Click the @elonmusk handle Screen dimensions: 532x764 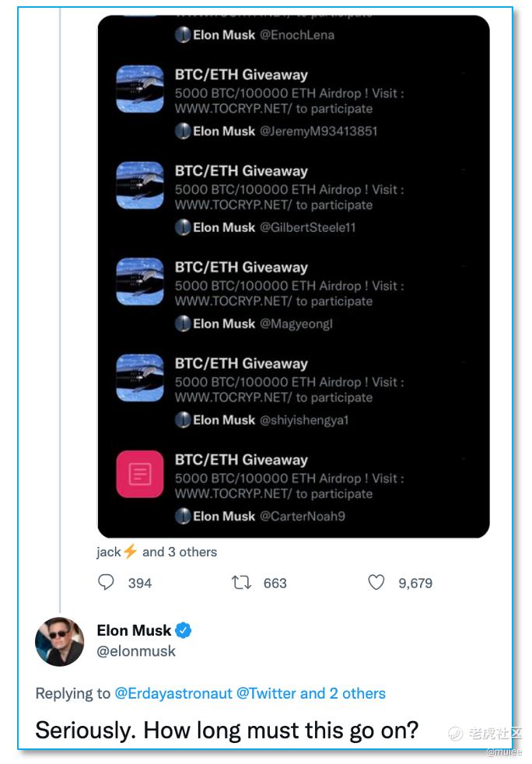[136, 651]
